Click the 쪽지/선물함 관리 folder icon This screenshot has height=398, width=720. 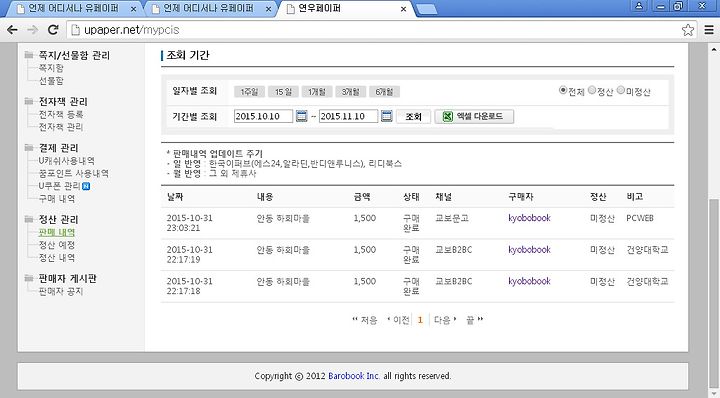pyautogui.click(x=29, y=55)
